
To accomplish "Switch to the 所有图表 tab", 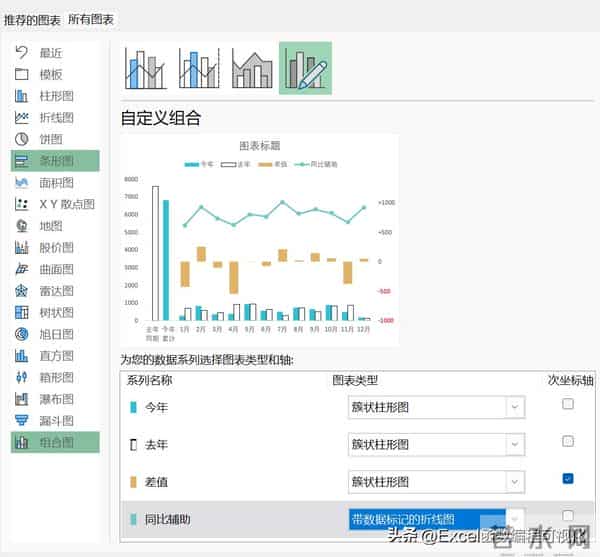I will [x=91, y=20].
